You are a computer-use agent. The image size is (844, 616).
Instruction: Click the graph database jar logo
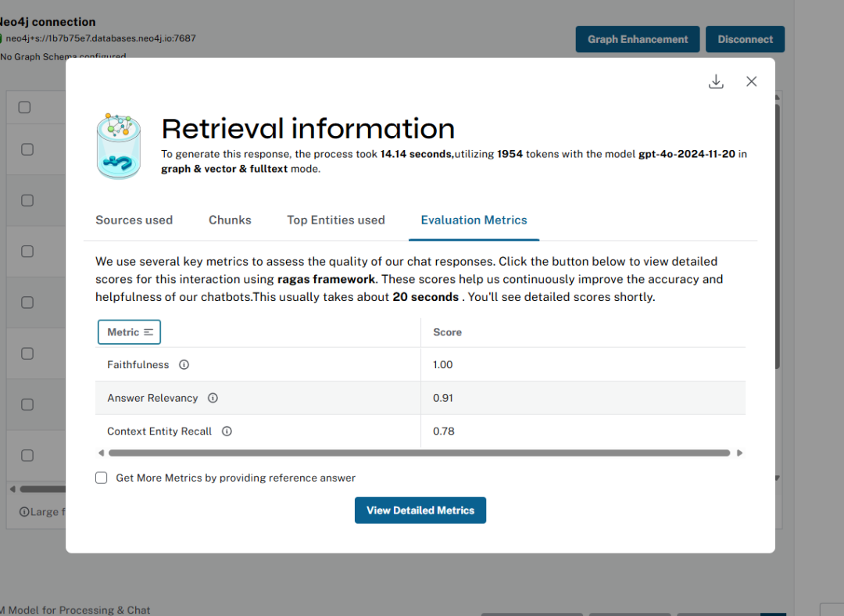tap(119, 146)
